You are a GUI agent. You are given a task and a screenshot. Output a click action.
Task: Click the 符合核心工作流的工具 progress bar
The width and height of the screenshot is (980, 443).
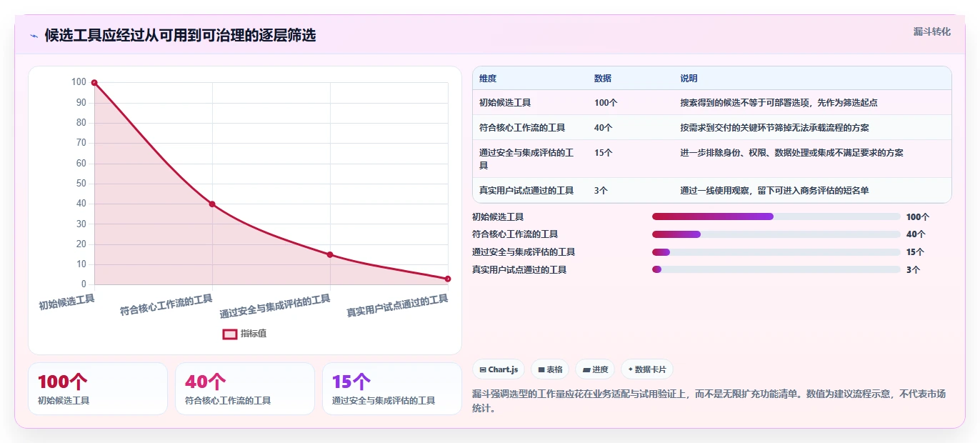pos(776,234)
